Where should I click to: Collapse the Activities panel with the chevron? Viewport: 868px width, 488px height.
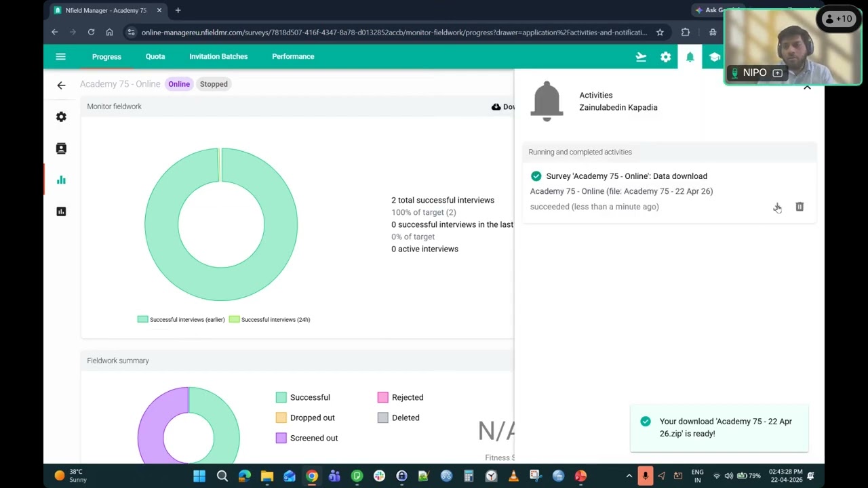point(807,87)
